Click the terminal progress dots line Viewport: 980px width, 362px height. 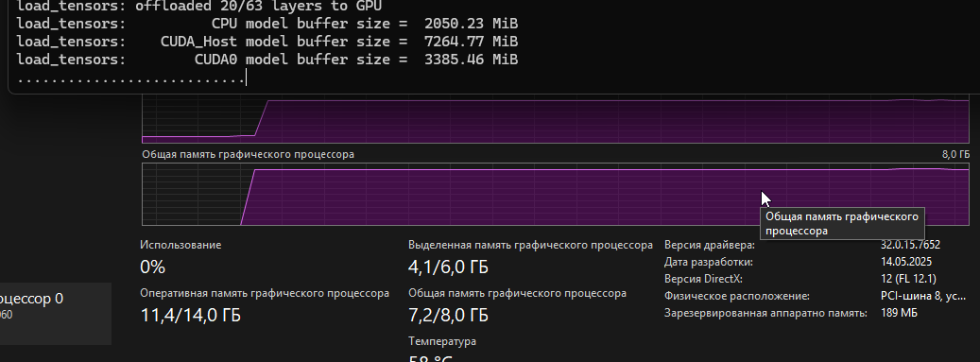click(x=131, y=78)
